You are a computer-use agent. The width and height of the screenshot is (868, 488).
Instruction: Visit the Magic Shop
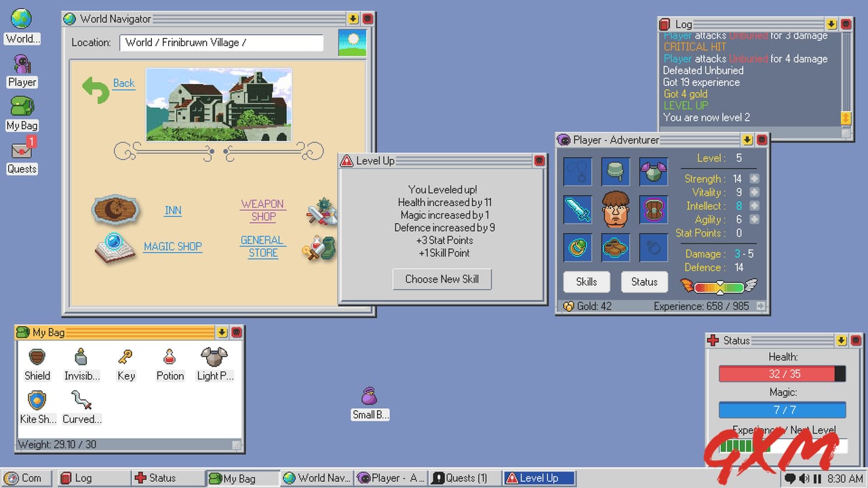(172, 247)
